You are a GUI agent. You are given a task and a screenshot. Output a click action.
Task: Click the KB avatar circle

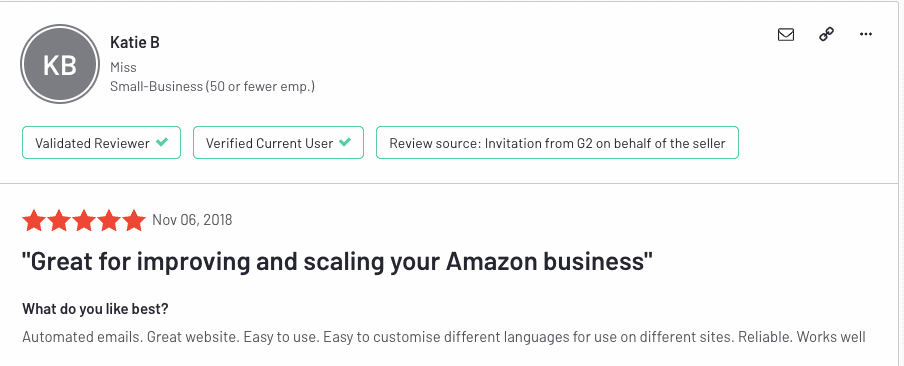coord(60,64)
